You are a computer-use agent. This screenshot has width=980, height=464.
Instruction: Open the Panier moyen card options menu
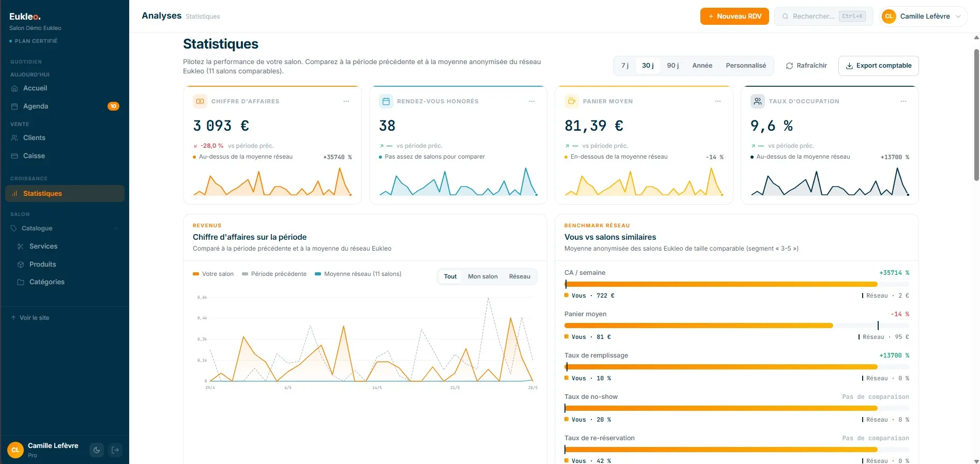(x=718, y=101)
